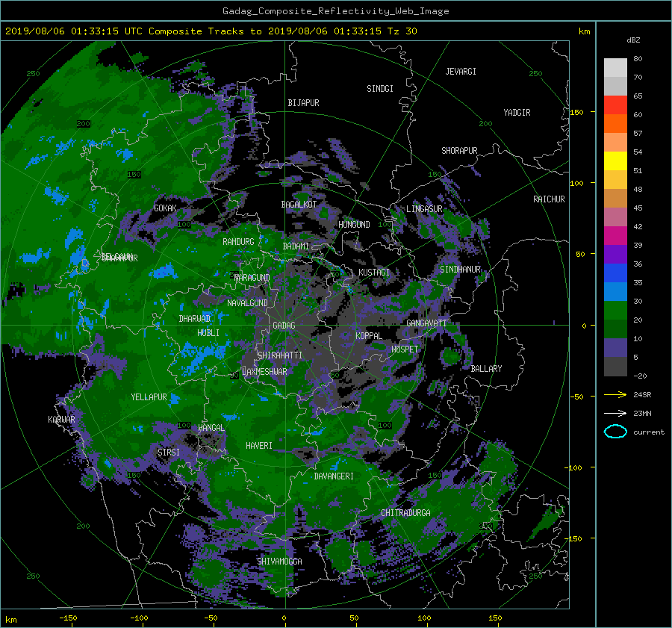
Task: Click the 65 dBZ red legend swatch
Action: (615, 105)
